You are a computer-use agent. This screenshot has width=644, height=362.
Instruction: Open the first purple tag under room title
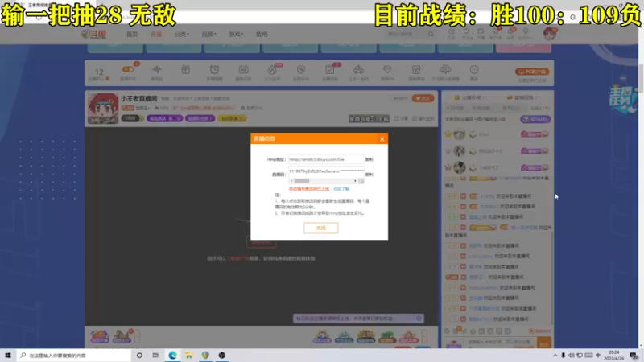[164, 118]
